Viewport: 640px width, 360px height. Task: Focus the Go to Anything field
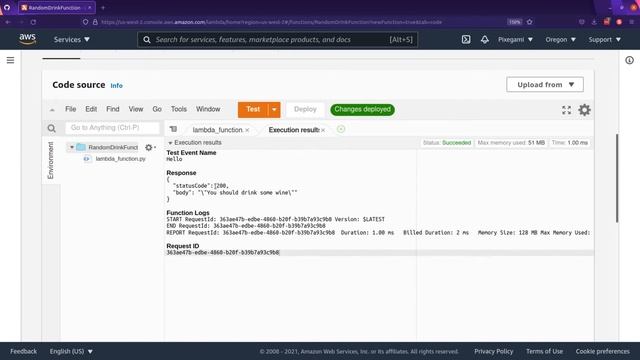112,128
